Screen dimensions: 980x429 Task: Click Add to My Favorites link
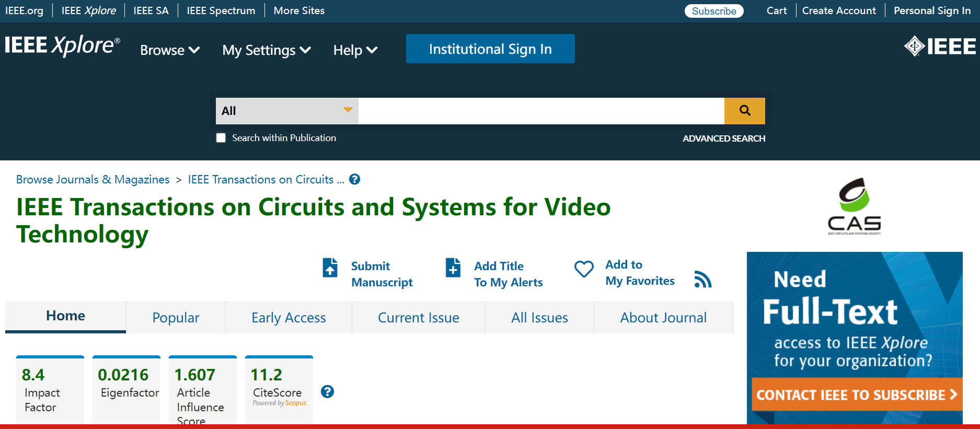[640, 273]
